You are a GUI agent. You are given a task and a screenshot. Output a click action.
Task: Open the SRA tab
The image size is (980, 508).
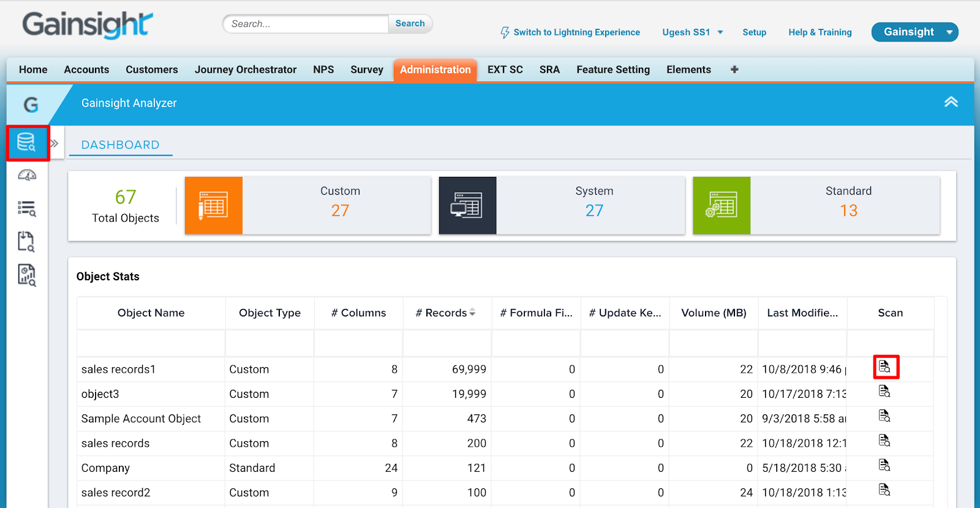pyautogui.click(x=549, y=70)
